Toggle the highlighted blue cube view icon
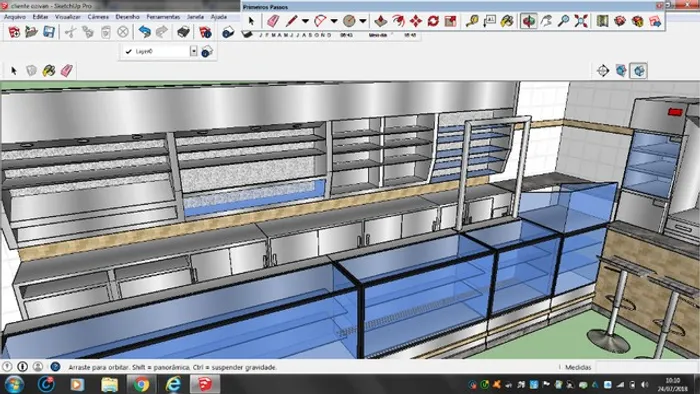Viewport: 700px width, 394px height. [x=639, y=71]
